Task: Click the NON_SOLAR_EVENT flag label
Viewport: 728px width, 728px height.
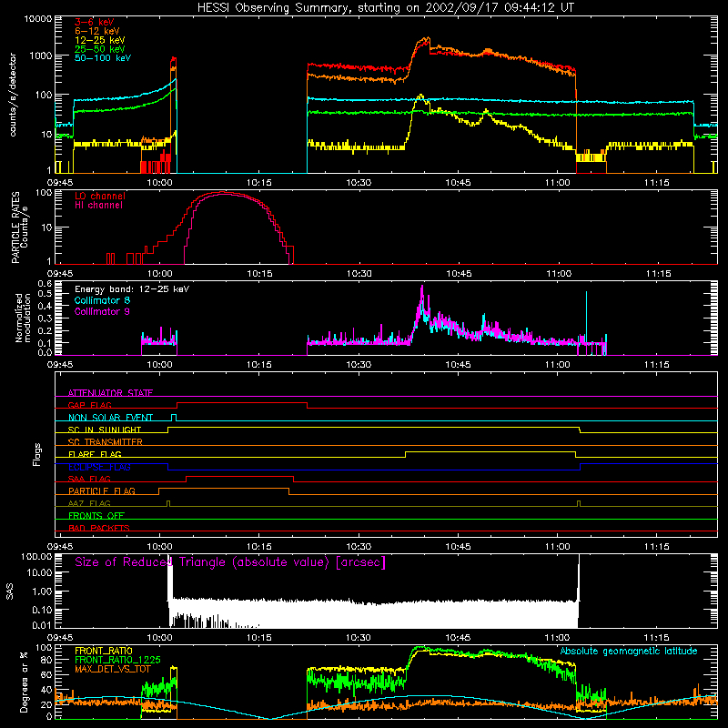Action: click(110, 418)
